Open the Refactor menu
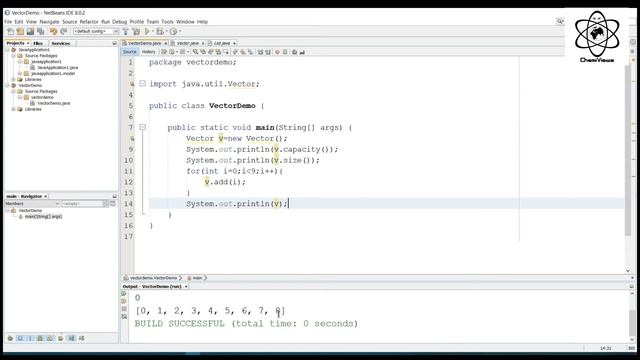The width and height of the screenshot is (640, 360). [89, 22]
